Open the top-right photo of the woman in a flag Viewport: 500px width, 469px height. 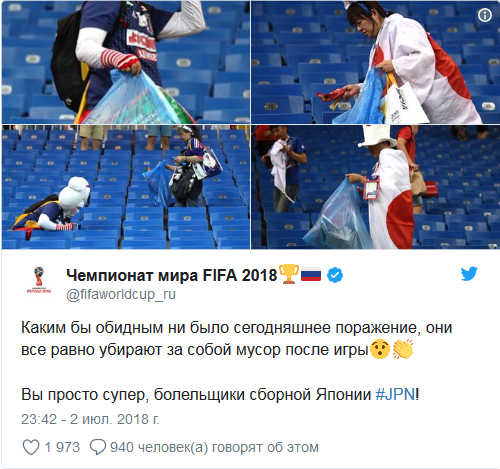375,62
